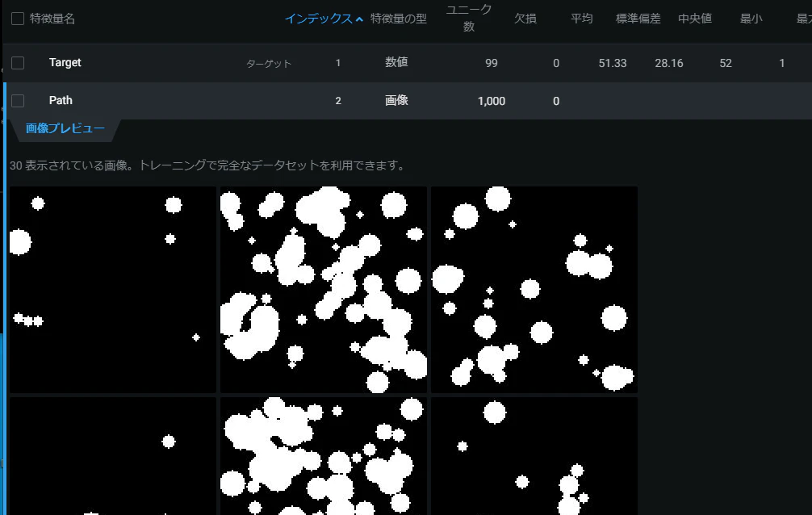Toggle the インデックス sort arrow icon
The width and height of the screenshot is (812, 515).
[x=359, y=19]
